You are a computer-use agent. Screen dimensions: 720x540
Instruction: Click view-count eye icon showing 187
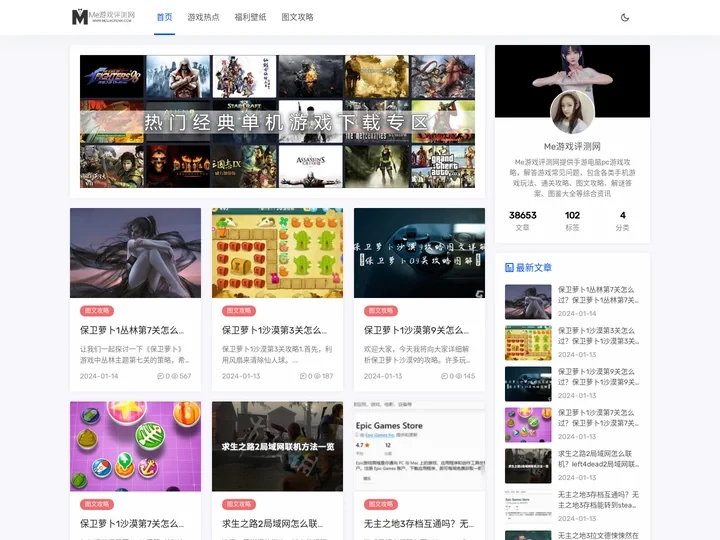click(317, 376)
